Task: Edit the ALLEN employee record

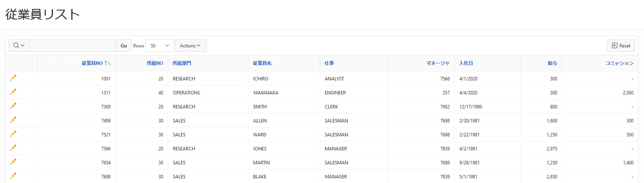Action: tap(13, 120)
